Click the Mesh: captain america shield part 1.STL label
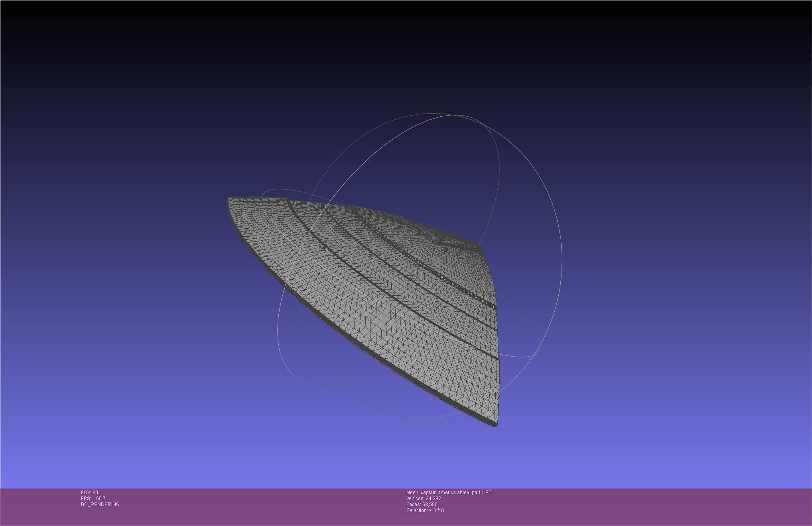This screenshot has width=812, height=526. (450, 493)
